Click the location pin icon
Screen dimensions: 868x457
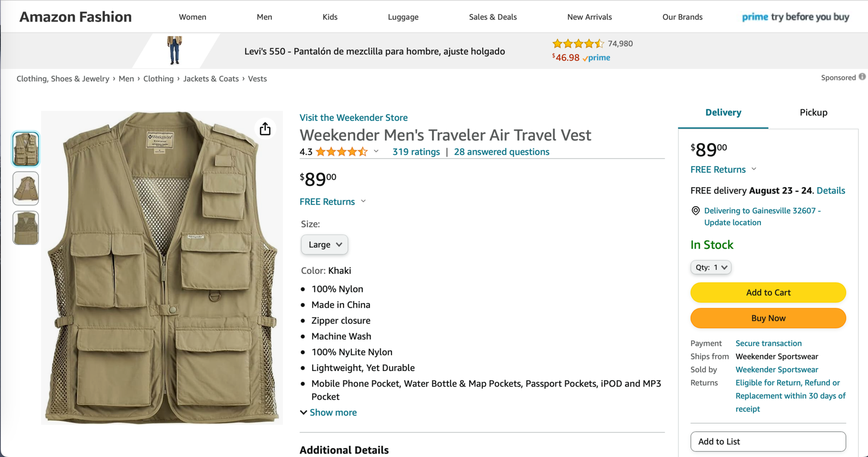coord(695,211)
